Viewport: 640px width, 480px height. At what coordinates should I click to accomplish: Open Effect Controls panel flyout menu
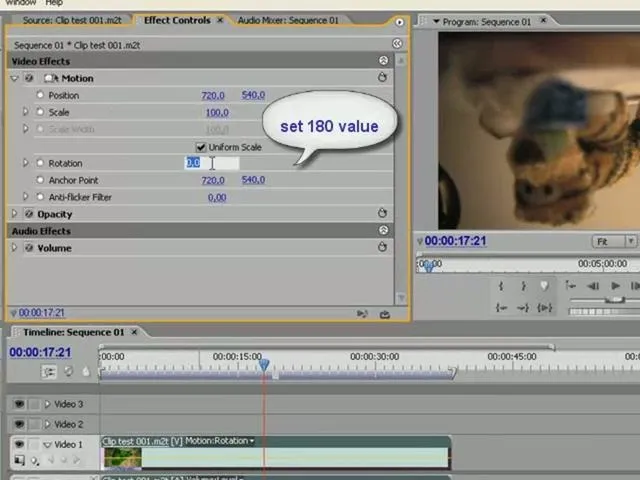coord(399,22)
